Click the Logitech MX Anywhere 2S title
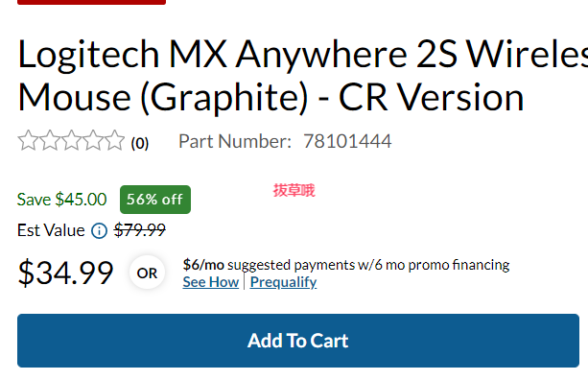The image size is (588, 380). pos(302,76)
